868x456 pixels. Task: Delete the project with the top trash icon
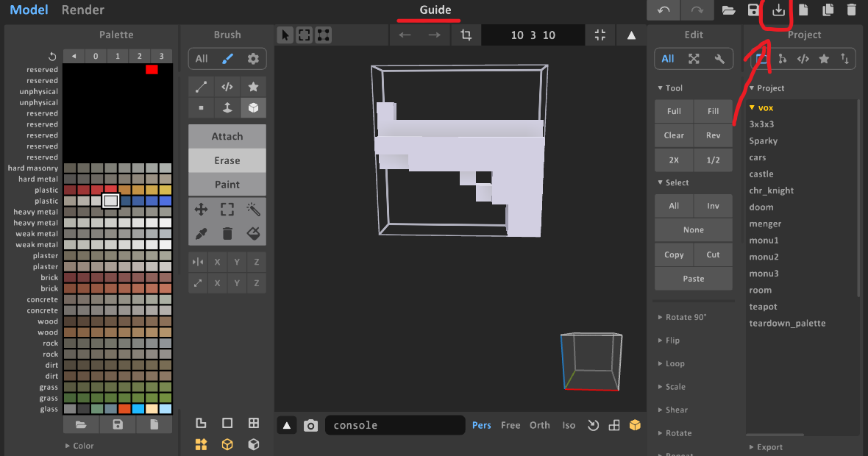point(852,10)
